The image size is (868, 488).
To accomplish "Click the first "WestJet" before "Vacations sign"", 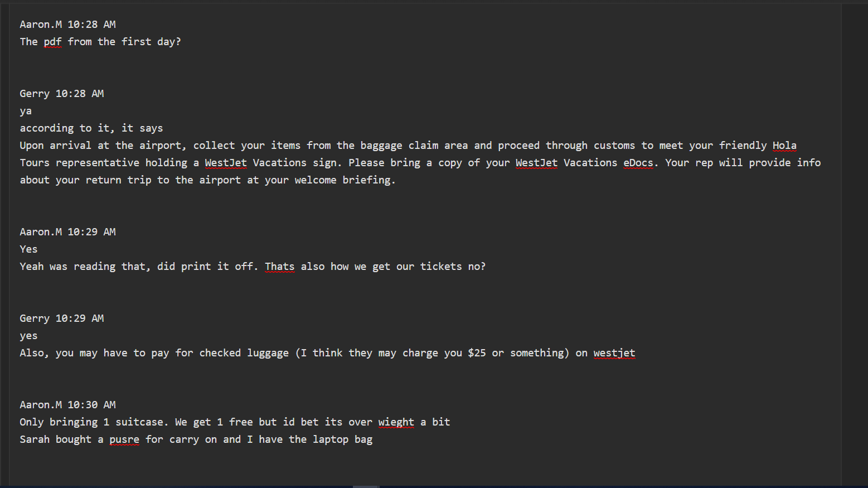I will pyautogui.click(x=225, y=163).
